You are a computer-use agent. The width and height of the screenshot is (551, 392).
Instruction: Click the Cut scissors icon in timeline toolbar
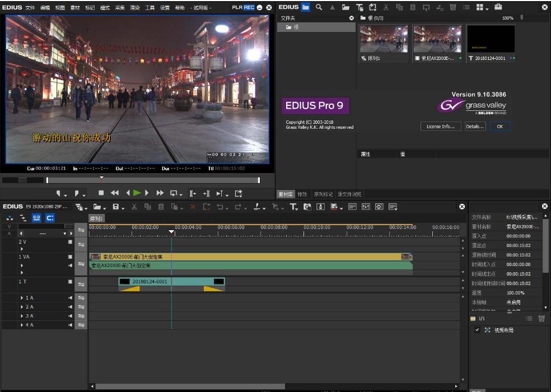pyautogui.click(x=134, y=207)
